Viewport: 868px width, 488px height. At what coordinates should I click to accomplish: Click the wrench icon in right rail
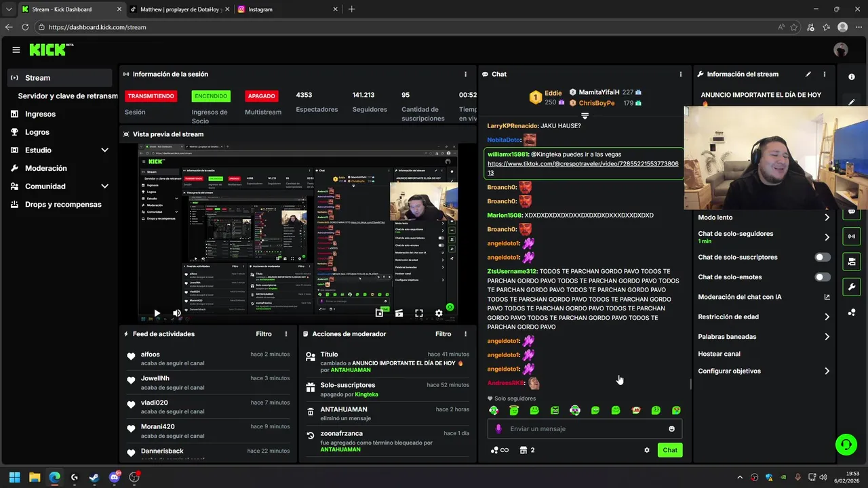click(x=852, y=287)
